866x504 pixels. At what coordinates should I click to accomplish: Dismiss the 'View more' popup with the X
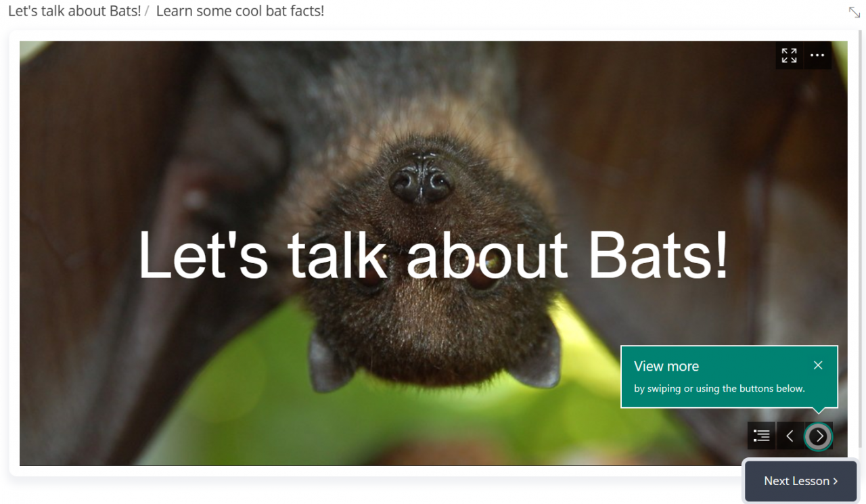(x=818, y=365)
